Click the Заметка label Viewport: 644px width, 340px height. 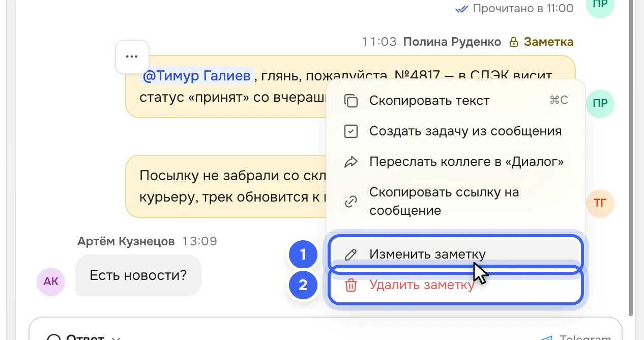tap(548, 42)
